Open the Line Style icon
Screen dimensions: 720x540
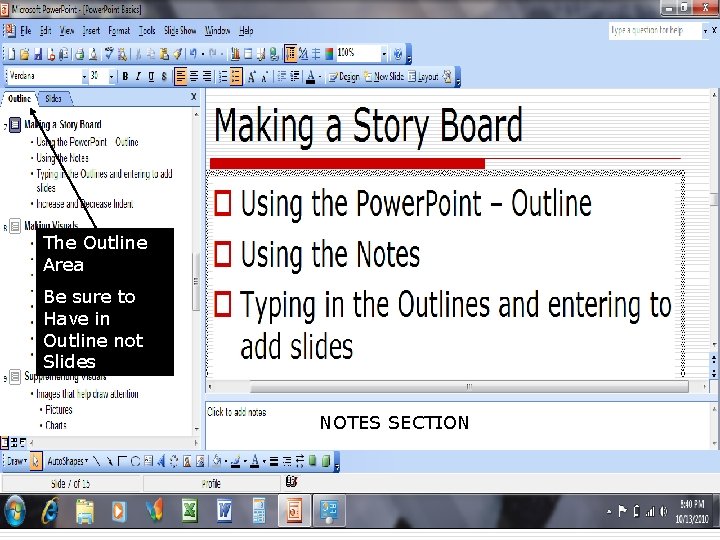tap(274, 461)
